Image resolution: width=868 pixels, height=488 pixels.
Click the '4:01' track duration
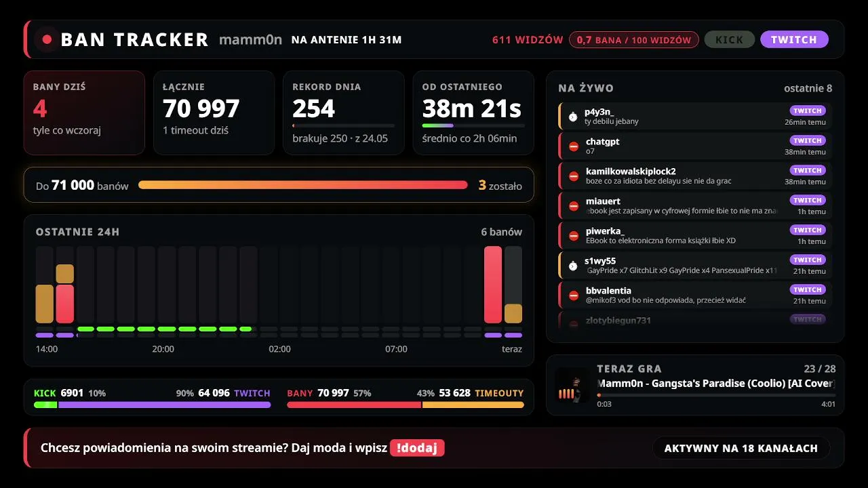pyautogui.click(x=828, y=404)
